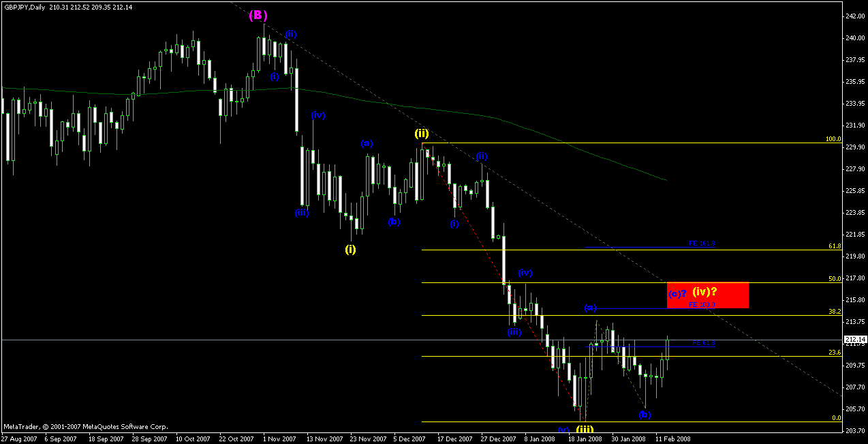
Task: Click 27 Aug 2007 on the time axis
Action: pyautogui.click(x=19, y=439)
